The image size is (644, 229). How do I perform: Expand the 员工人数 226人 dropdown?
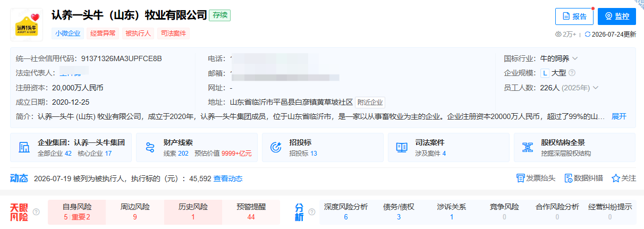tap(596, 88)
